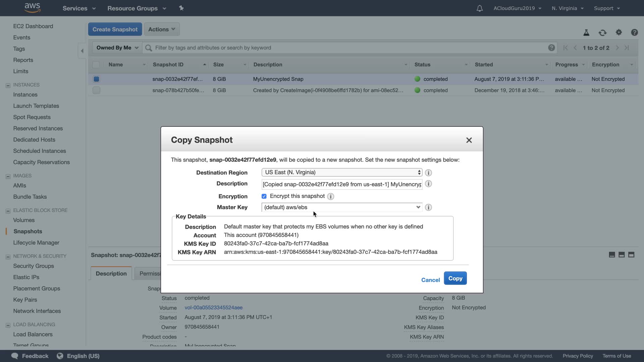
Task: Click the notifications bell icon
Action: pos(480,8)
